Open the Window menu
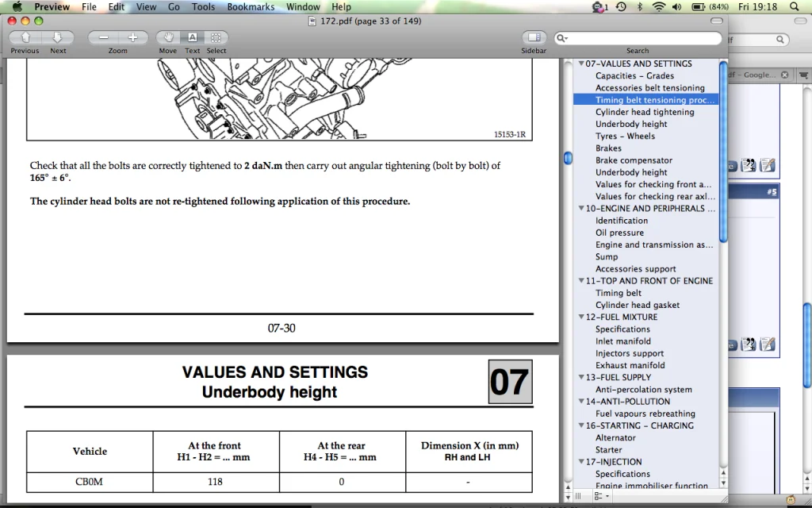 pyautogui.click(x=303, y=6)
